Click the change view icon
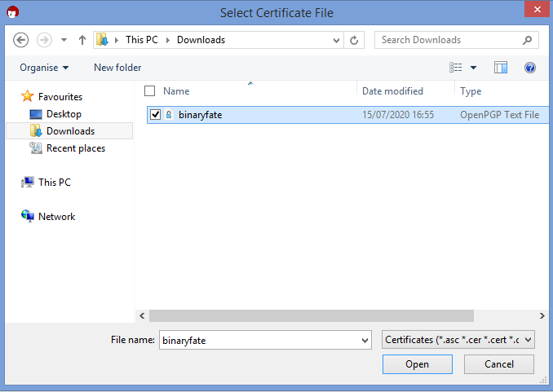553x392 pixels. tap(456, 68)
